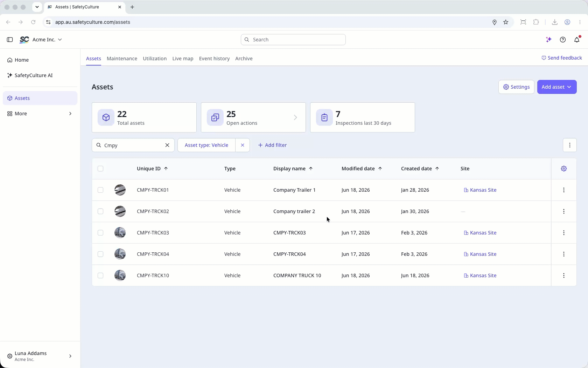The image size is (588, 368).
Task: Toggle the sidebar collapse icon
Action: click(x=10, y=40)
